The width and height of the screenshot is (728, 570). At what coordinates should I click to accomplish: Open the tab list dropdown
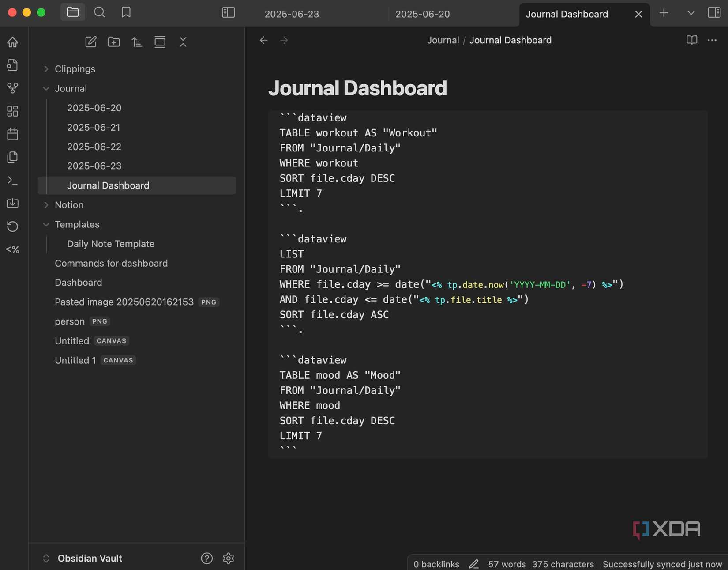click(x=690, y=13)
